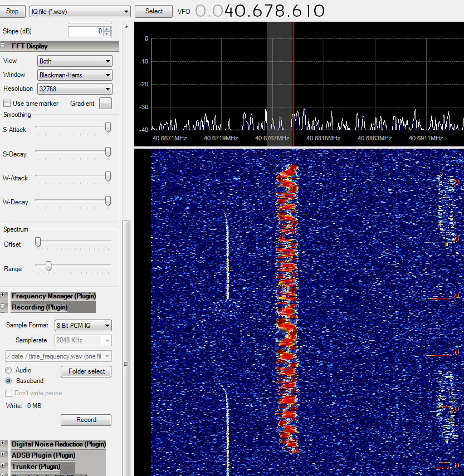Viewport: 464px width, 476px height.
Task: Collapse the FFT Display section
Action: [x=3, y=45]
